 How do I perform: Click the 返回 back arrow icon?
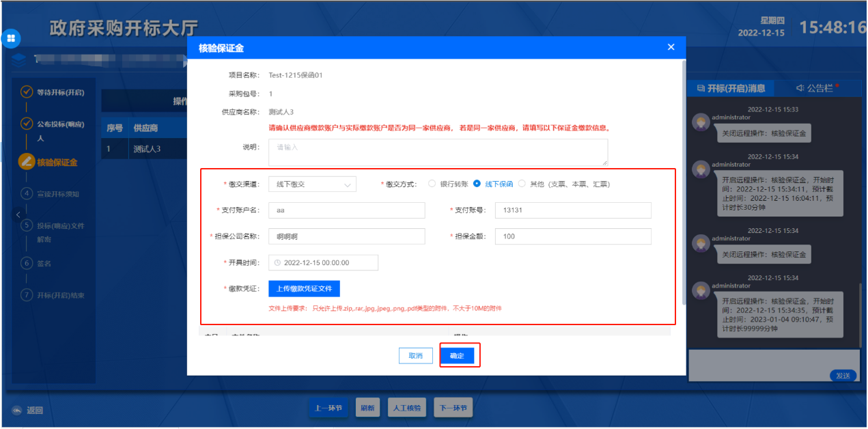pyautogui.click(x=16, y=411)
